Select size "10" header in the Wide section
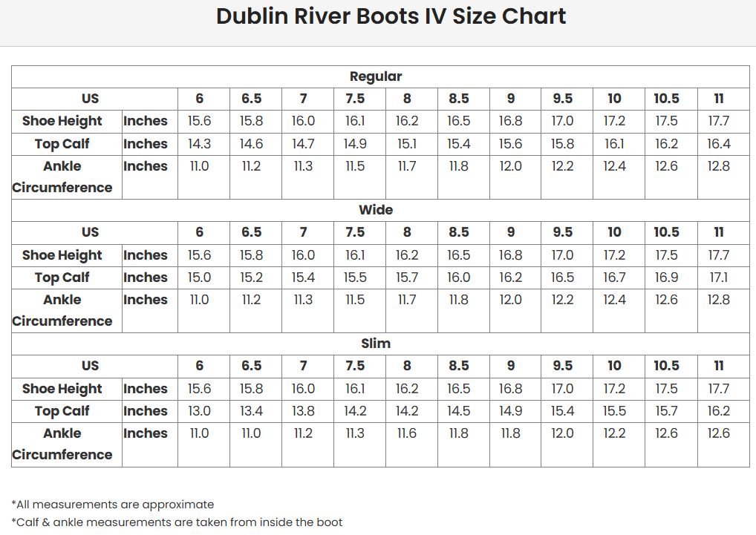 pos(614,232)
